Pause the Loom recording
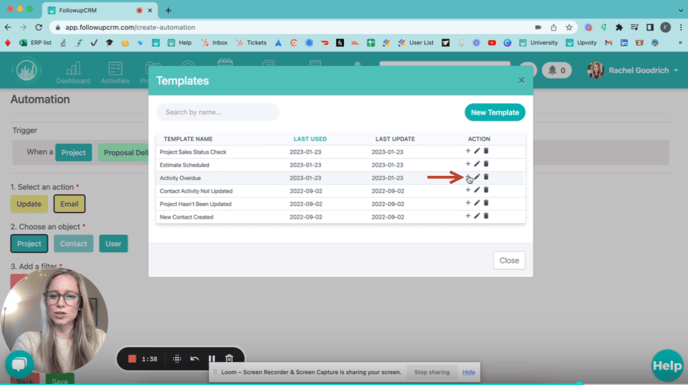 (x=212, y=359)
